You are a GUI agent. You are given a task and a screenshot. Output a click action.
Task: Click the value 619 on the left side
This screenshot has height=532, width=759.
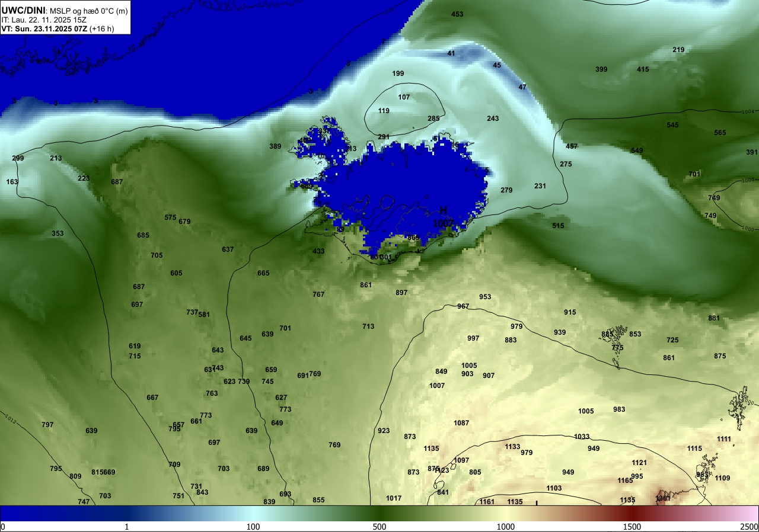point(135,346)
